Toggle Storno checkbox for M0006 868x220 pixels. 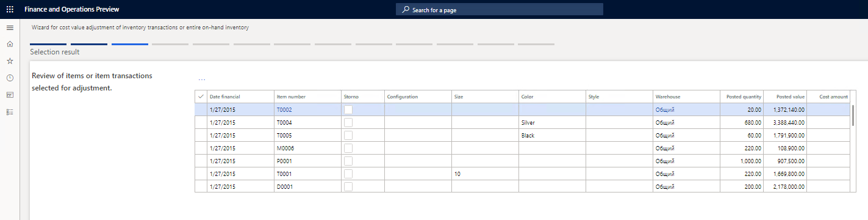(x=348, y=148)
